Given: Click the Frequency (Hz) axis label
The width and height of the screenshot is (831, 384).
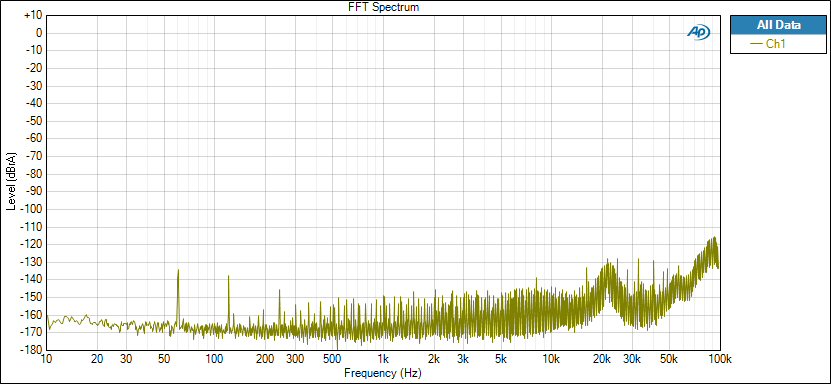Looking at the screenshot, I should tap(383, 373).
